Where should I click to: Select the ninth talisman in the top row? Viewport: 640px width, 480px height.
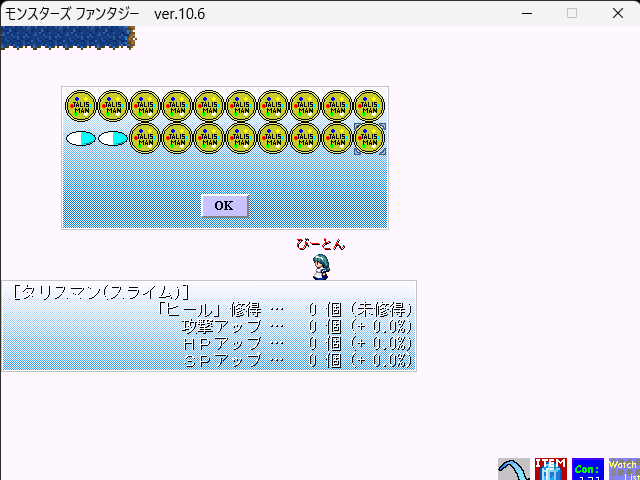pyautogui.click(x=337, y=106)
